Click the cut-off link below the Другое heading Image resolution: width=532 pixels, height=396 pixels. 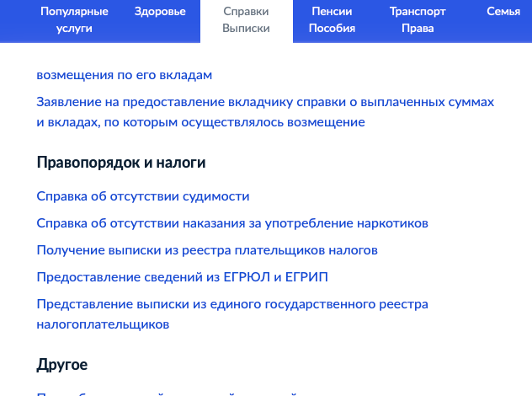pos(168,393)
